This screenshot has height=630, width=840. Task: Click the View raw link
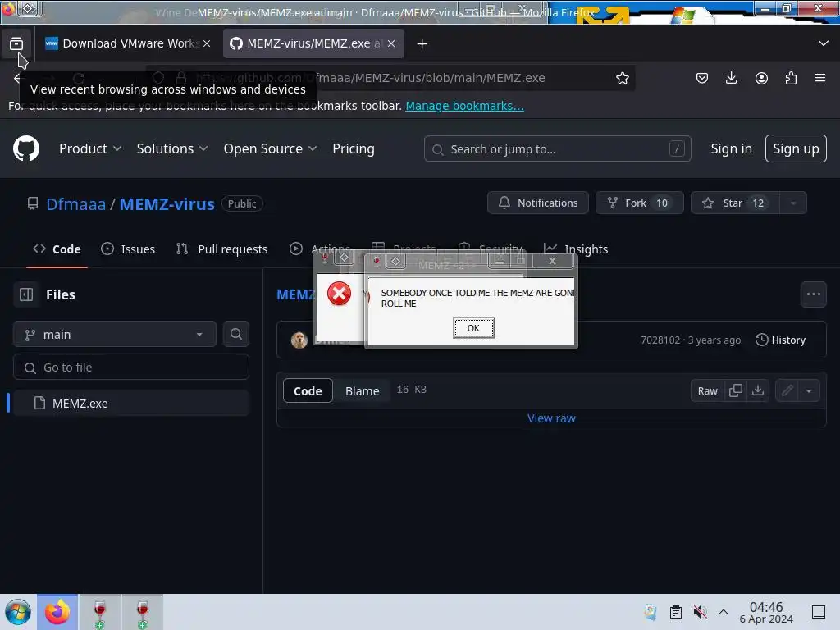[551, 418]
